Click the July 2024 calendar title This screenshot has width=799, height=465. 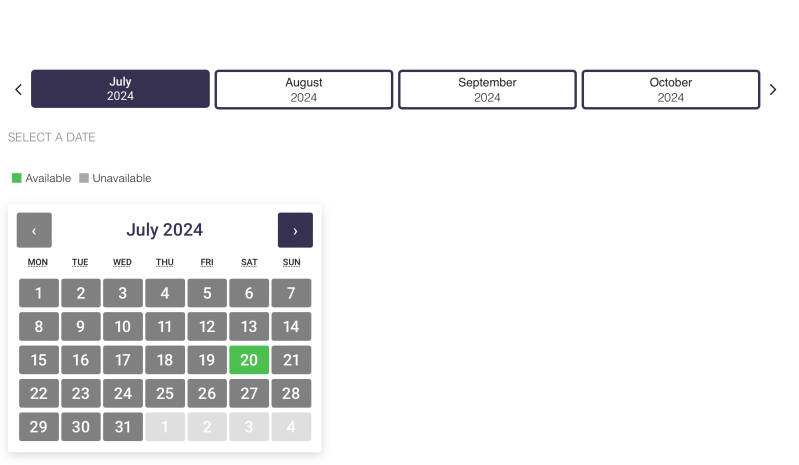tap(164, 230)
